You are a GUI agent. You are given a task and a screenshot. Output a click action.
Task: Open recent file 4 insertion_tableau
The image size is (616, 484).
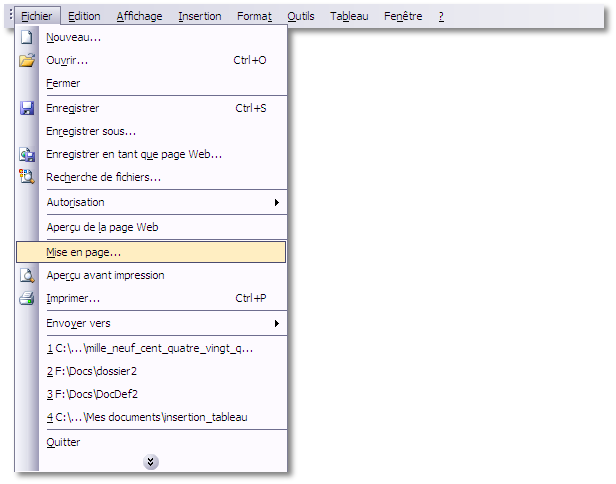pyautogui.click(x=151, y=417)
